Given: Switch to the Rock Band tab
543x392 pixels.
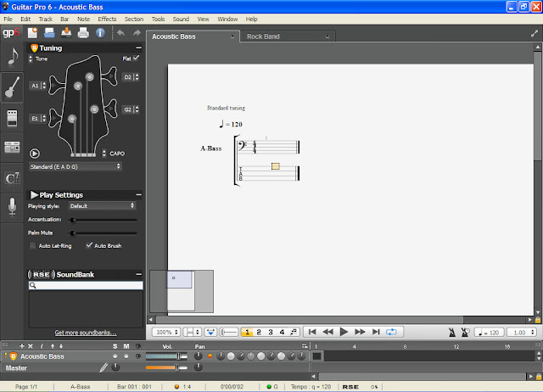Looking at the screenshot, I should [x=287, y=36].
